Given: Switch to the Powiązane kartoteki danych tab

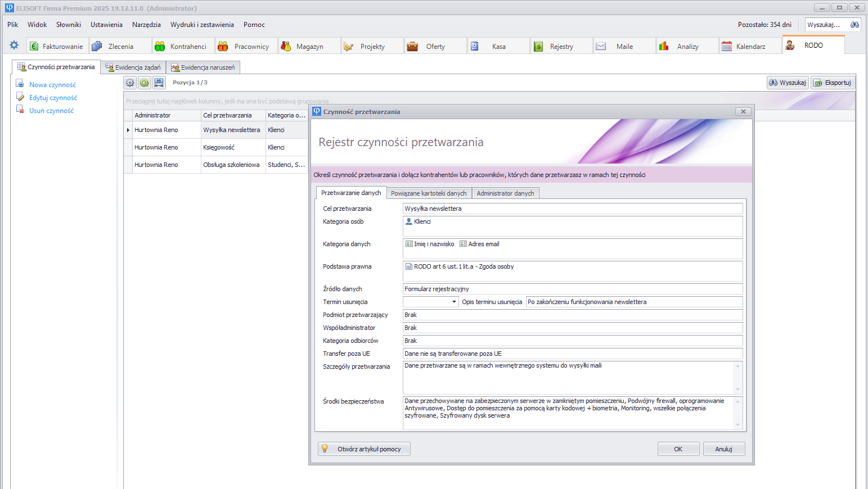Looking at the screenshot, I should (x=429, y=193).
